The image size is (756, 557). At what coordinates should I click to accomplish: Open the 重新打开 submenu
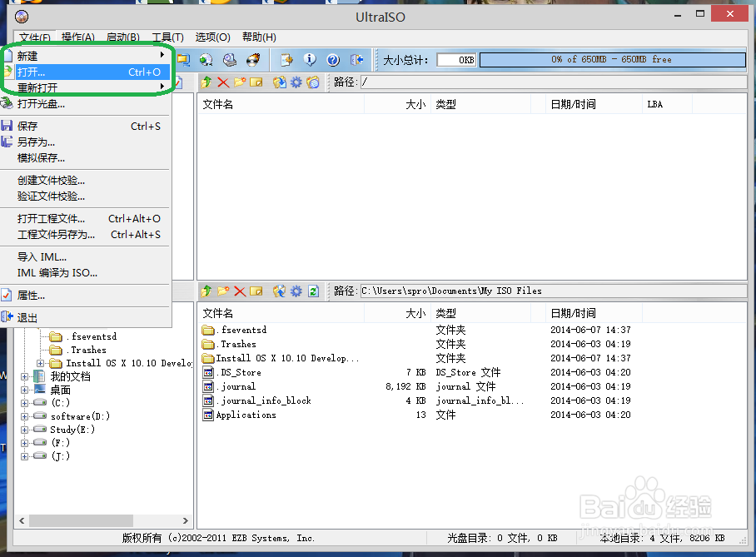(x=86, y=87)
